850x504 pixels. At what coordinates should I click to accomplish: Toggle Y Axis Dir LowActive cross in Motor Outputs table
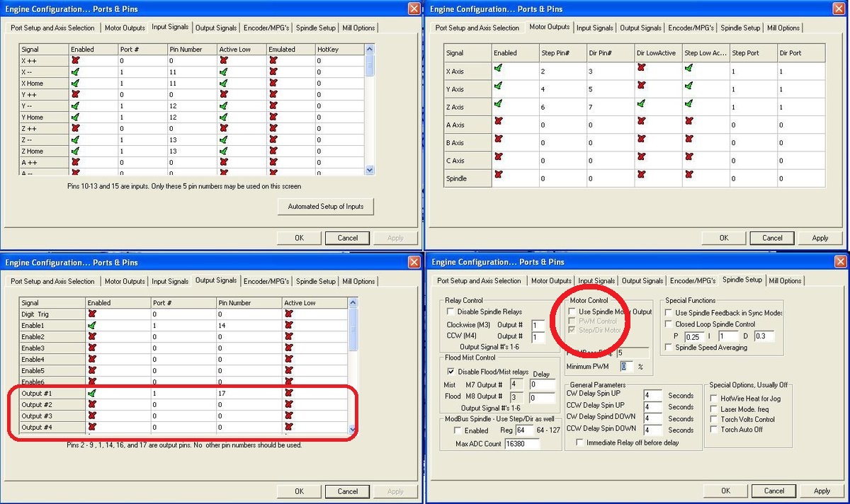coord(642,86)
